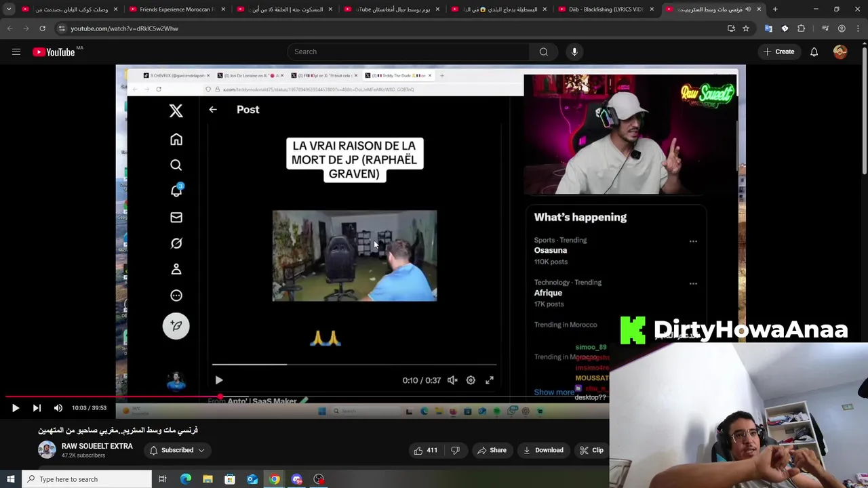Image resolution: width=868 pixels, height=488 pixels.
Task: Open the Chrome tab search dropdown
Action: (9, 9)
